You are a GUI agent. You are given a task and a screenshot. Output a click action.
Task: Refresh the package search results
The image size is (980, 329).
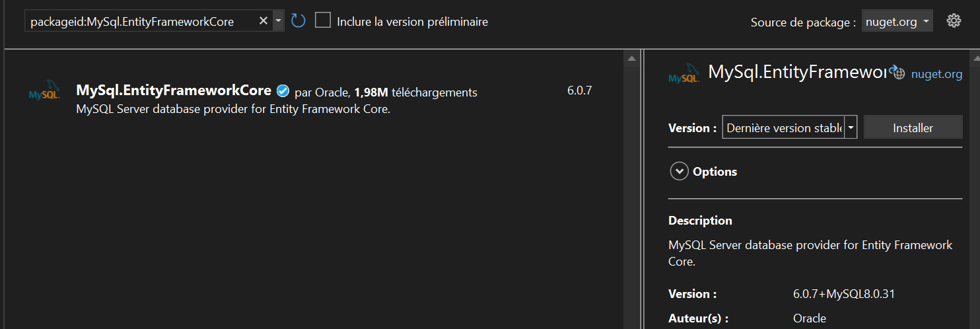pyautogui.click(x=298, y=21)
